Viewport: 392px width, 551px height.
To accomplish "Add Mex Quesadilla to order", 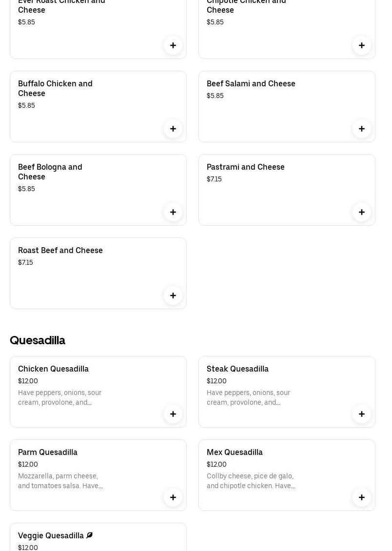I will tap(362, 497).
